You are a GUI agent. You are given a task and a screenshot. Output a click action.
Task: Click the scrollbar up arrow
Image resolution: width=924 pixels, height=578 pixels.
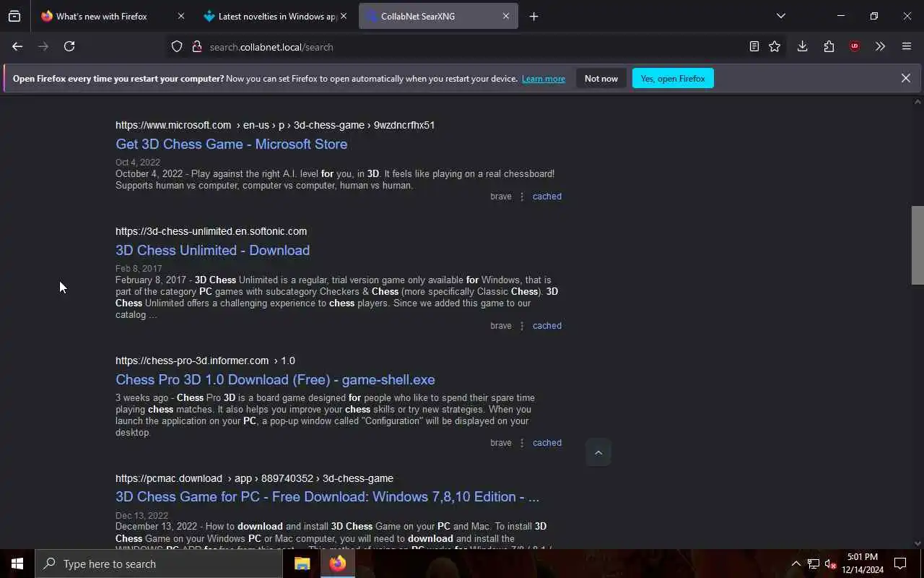918,102
